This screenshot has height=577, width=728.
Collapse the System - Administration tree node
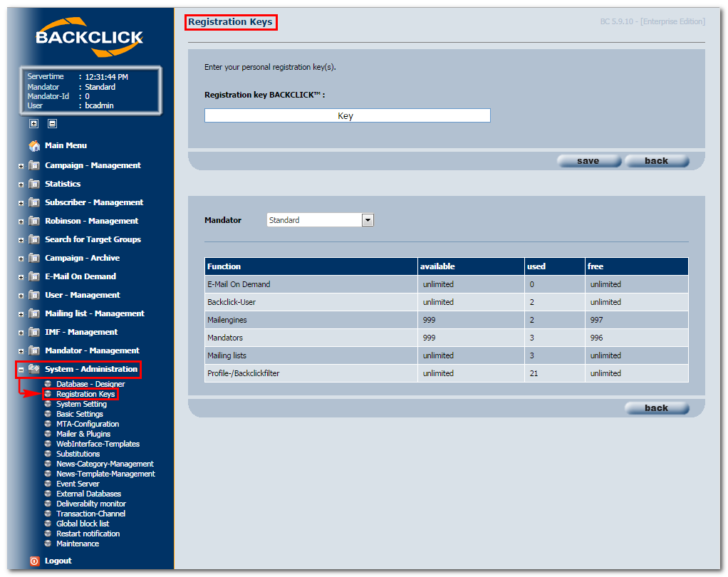(x=21, y=370)
